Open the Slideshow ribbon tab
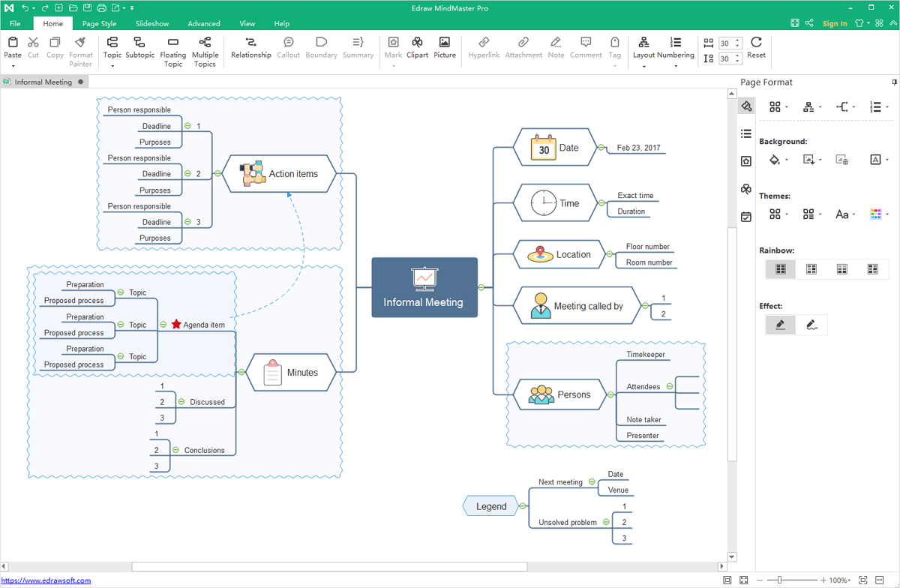 click(x=152, y=23)
